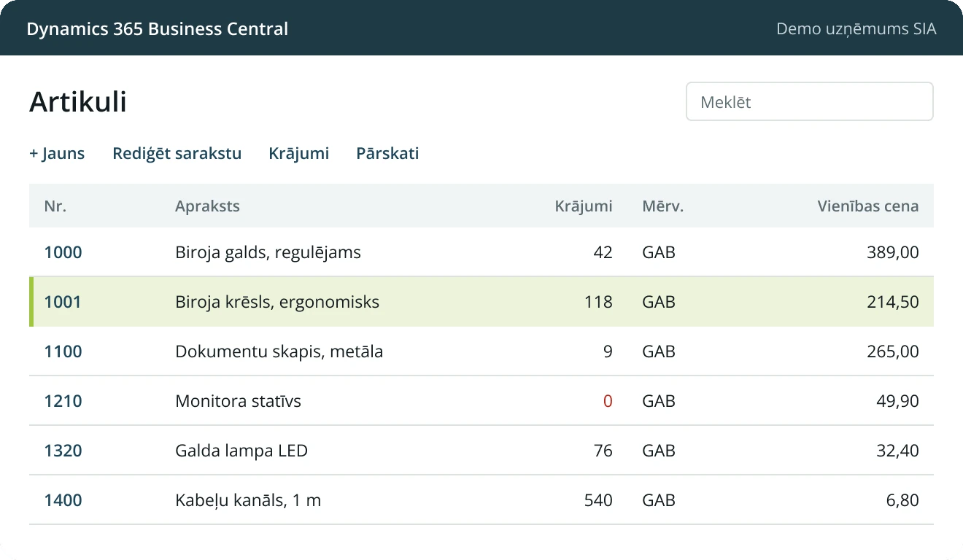Select 'Galda lampa LED' description cell
963x560 pixels.
point(241,451)
